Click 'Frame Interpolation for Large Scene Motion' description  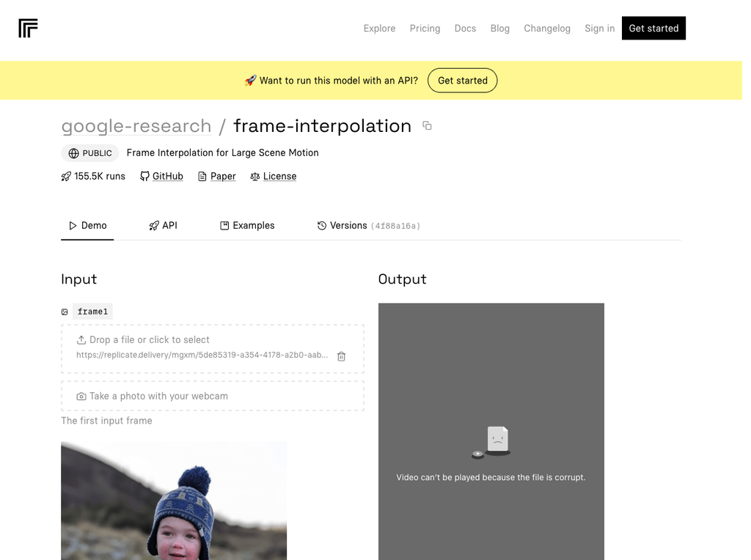click(223, 152)
